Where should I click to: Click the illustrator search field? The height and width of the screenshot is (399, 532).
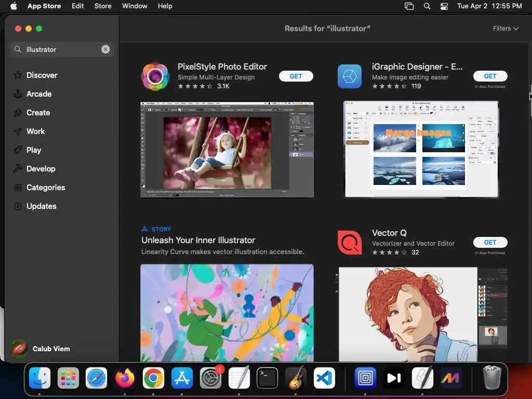point(62,49)
